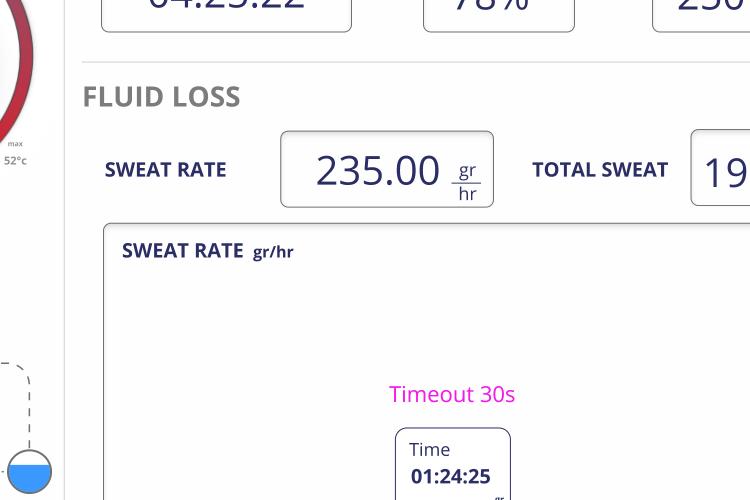Select the TOTAL SWEAT field label

pos(600,170)
